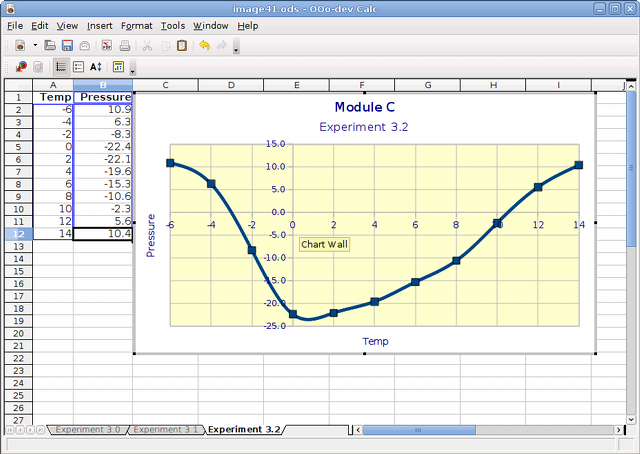Undo the last action

pos(205,46)
